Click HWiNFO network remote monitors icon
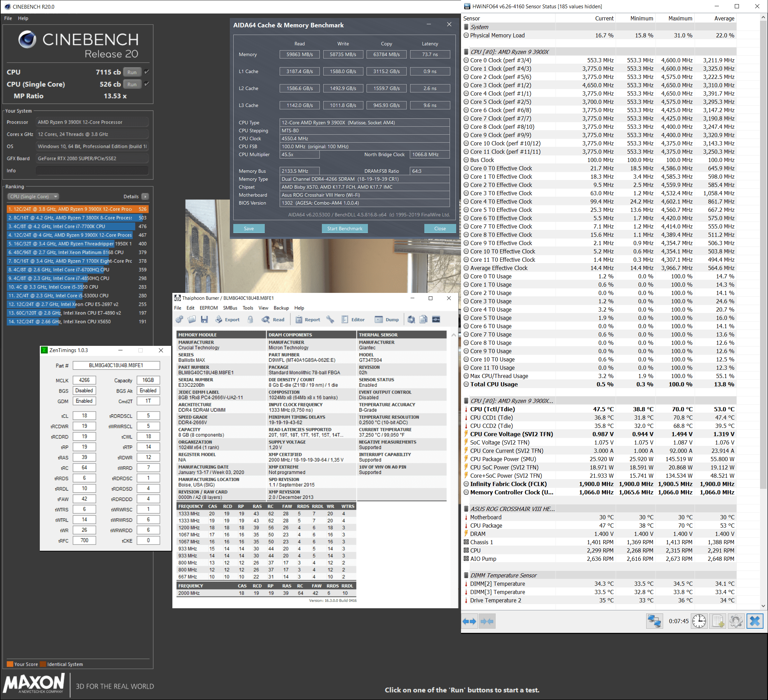This screenshot has height=700, width=768. 654,621
